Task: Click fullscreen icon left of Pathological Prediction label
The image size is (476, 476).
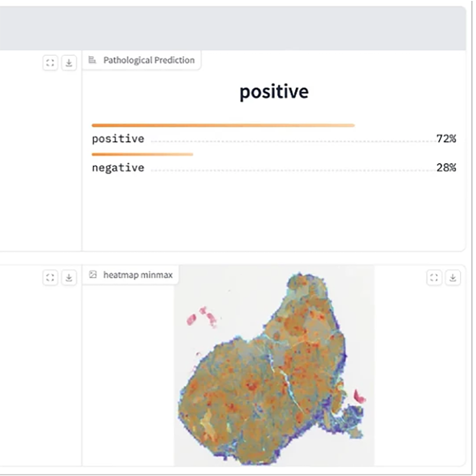Action: tap(50, 63)
